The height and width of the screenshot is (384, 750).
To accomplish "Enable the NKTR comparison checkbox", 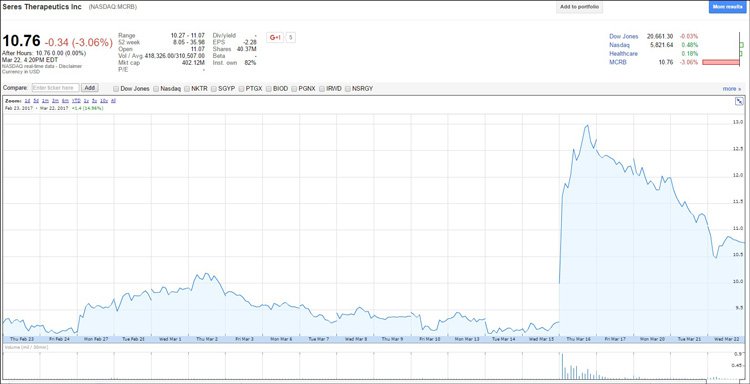I will (187, 88).
